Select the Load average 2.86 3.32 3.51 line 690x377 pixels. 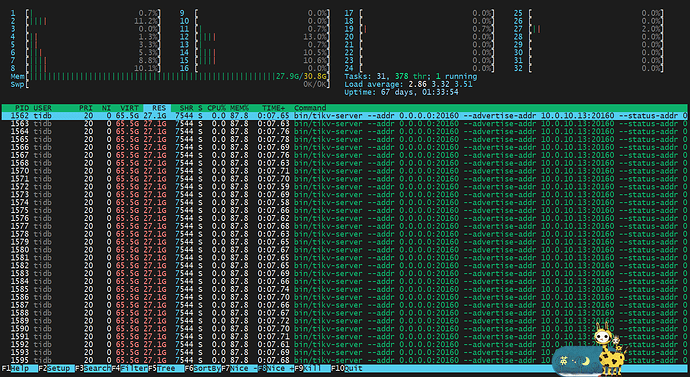408,84
